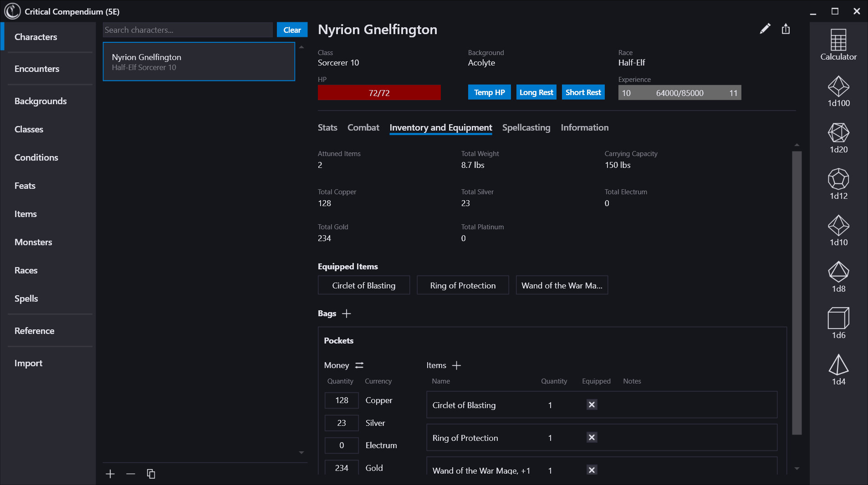
Task: Click the red HP bar showing 72/72
Action: pyautogui.click(x=379, y=92)
